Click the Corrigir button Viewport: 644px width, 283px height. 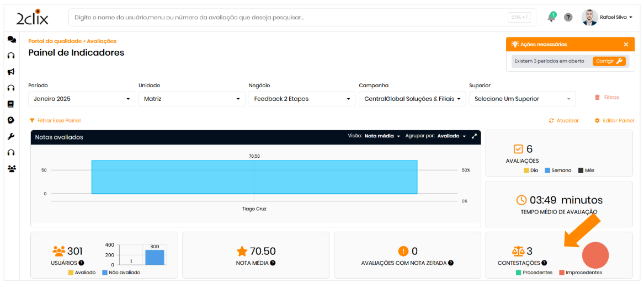click(609, 61)
